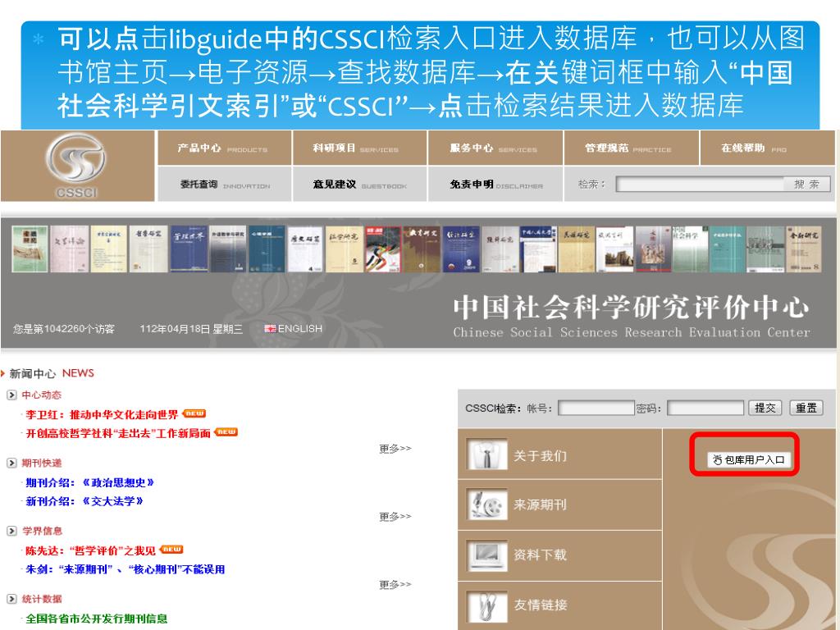Viewport: 840px width, 630px height.
Task: Open the 关于我们 link
Action: 540,456
